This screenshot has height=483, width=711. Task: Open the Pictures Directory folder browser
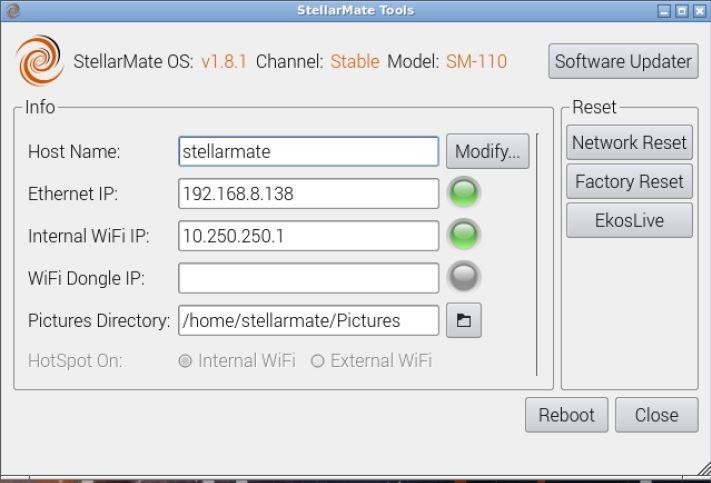[x=464, y=320]
